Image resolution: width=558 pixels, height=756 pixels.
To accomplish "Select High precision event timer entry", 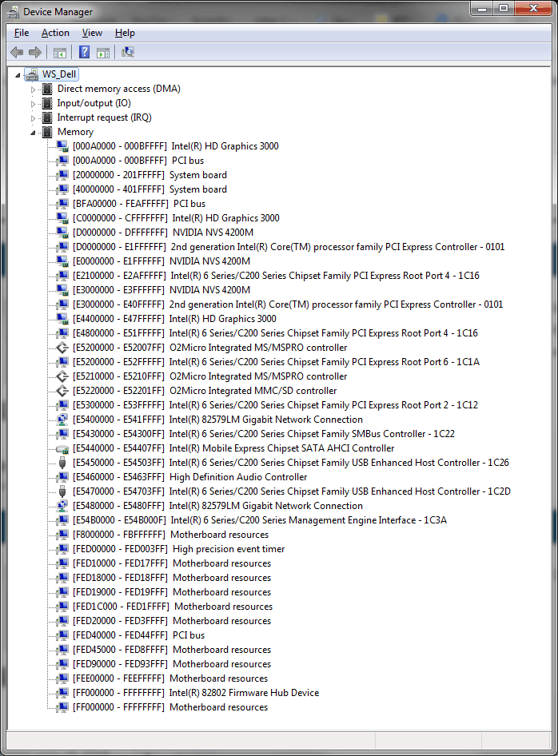I will coord(229,549).
